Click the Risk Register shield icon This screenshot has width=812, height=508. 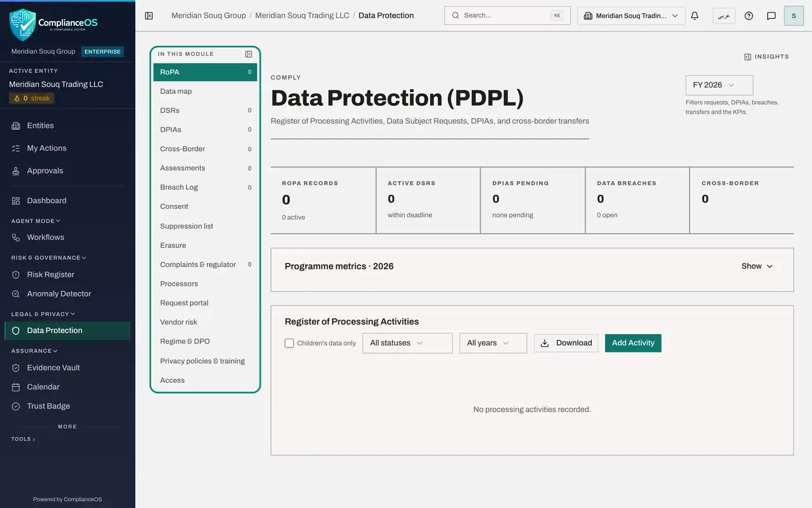coord(16,275)
